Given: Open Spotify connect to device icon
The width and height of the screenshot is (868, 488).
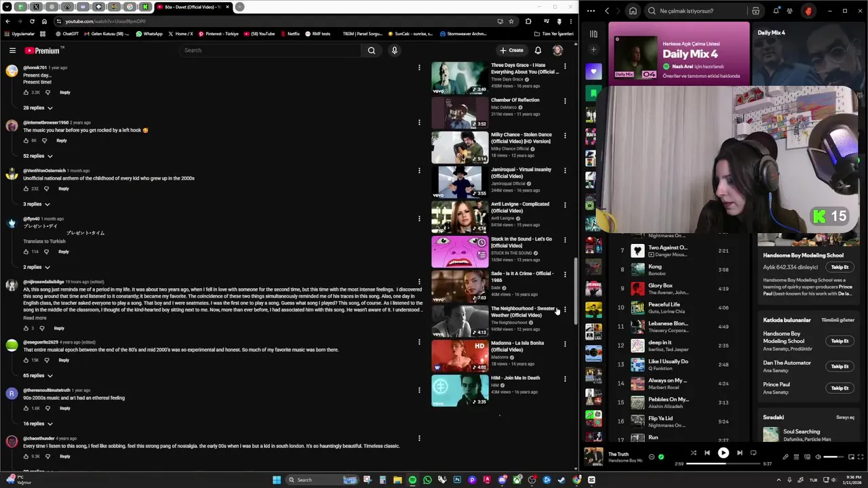Looking at the screenshot, I should coord(808,457).
